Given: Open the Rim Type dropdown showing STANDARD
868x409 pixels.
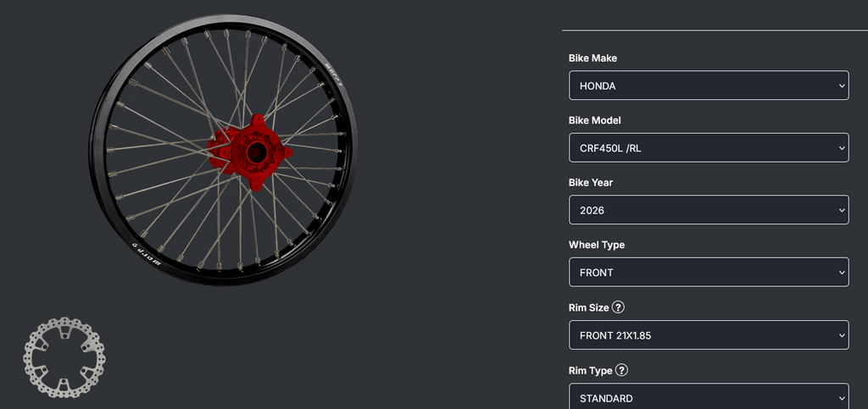Looking at the screenshot, I should click(x=709, y=396).
